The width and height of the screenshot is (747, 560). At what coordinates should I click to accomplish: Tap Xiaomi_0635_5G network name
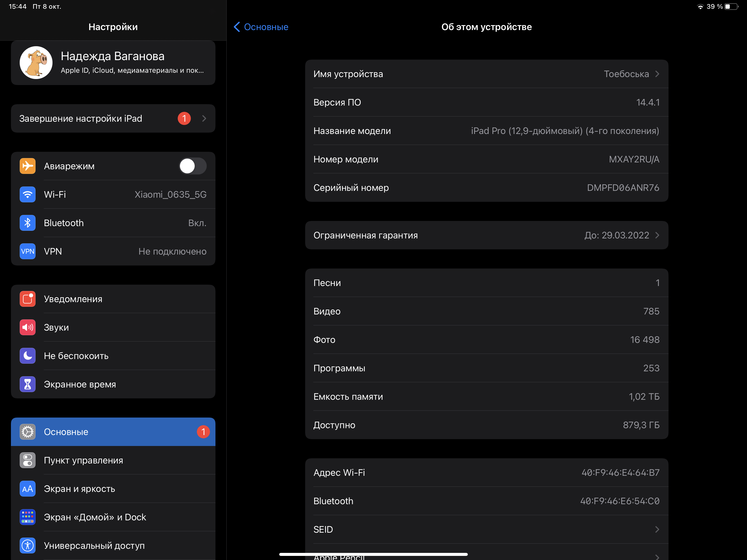pos(171,194)
